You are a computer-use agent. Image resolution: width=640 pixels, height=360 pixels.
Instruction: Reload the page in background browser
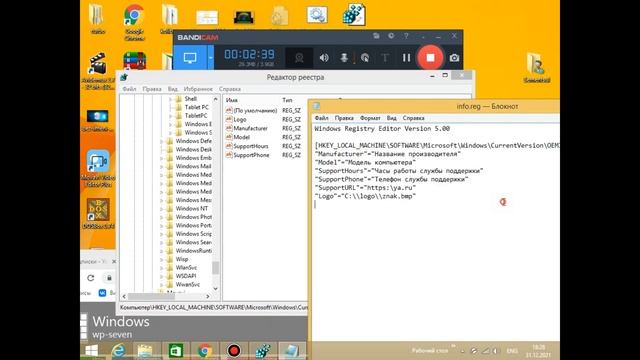[91, 278]
